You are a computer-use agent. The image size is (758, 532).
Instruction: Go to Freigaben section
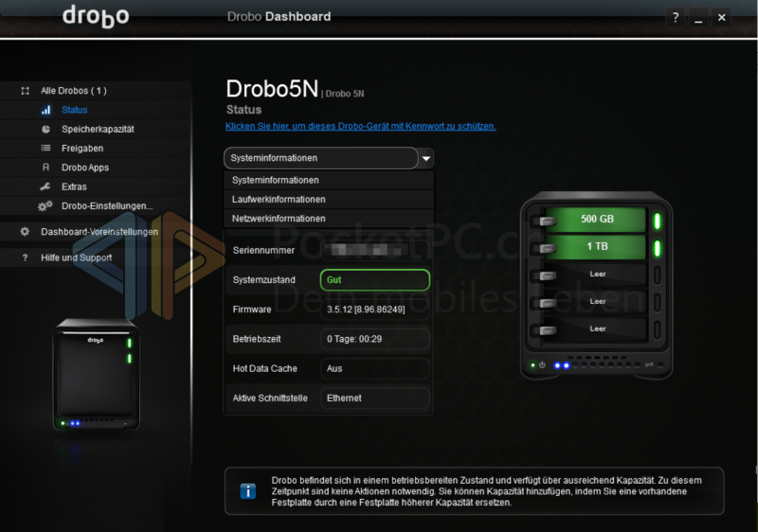pos(82,149)
